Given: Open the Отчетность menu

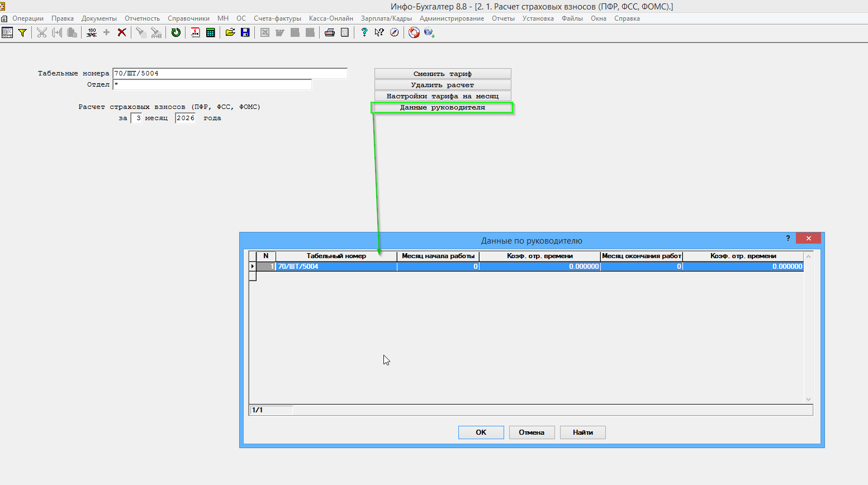Looking at the screenshot, I should tap(142, 18).
